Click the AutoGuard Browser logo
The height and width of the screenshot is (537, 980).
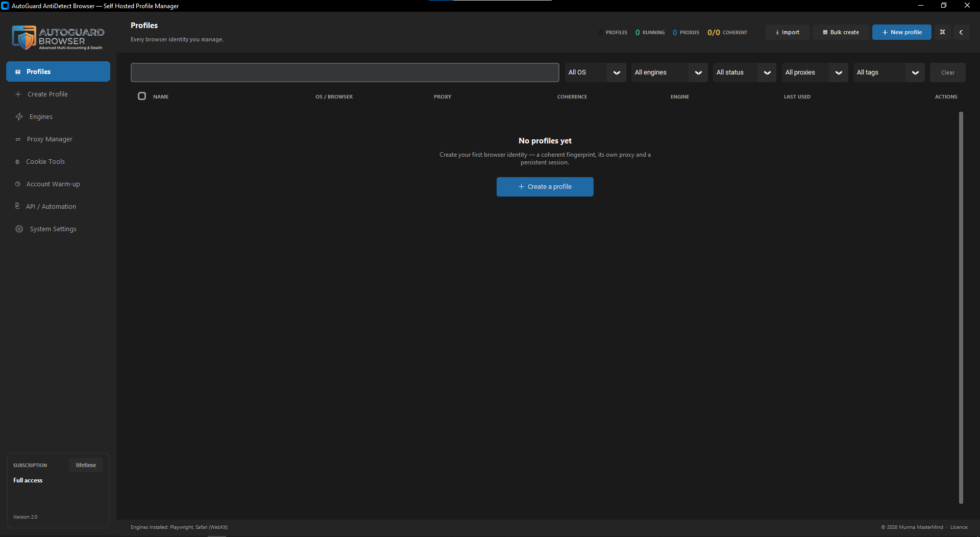point(58,38)
